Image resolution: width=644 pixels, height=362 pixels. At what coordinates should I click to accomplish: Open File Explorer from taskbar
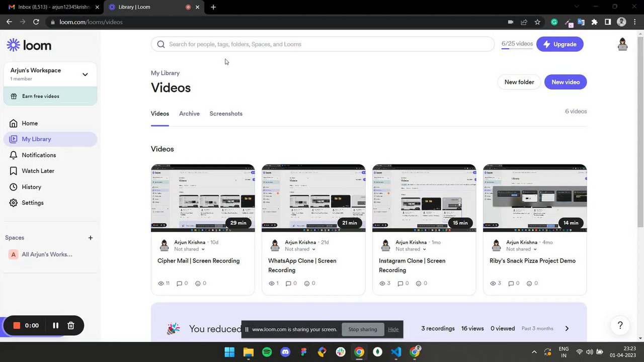(248, 352)
